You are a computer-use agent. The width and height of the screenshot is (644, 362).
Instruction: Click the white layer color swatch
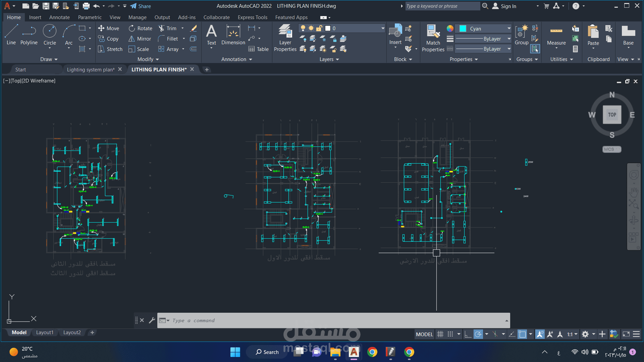point(328,28)
